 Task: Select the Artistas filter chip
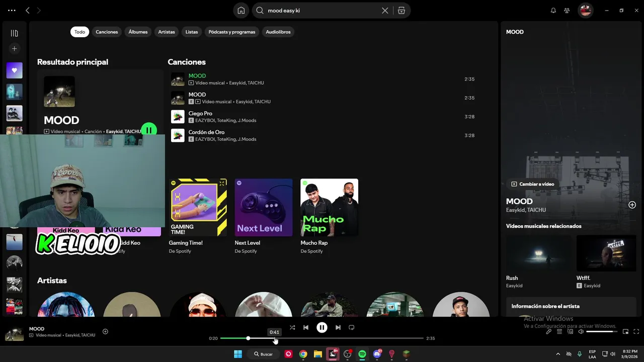tap(167, 32)
